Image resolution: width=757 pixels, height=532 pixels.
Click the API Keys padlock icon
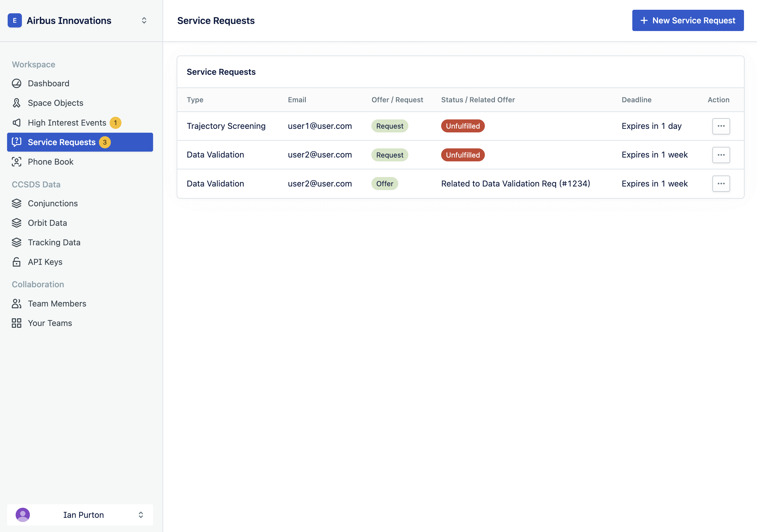pos(17,262)
